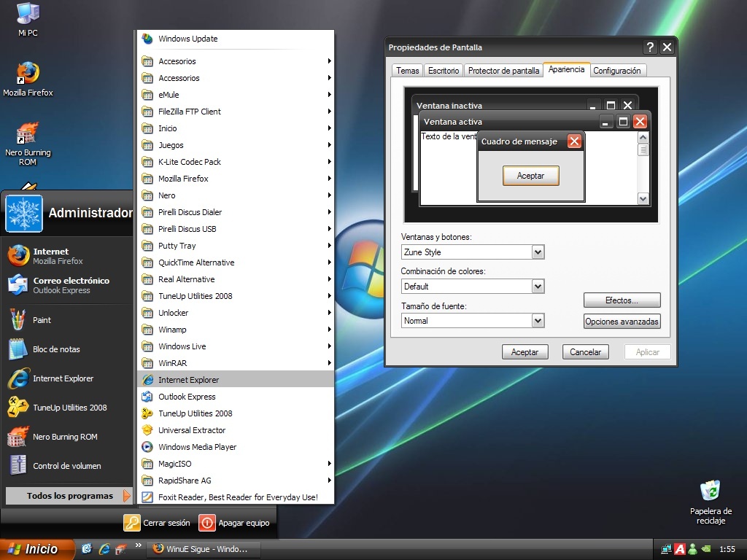
Task: Open the Windows Live program folder
Action: click(x=236, y=346)
